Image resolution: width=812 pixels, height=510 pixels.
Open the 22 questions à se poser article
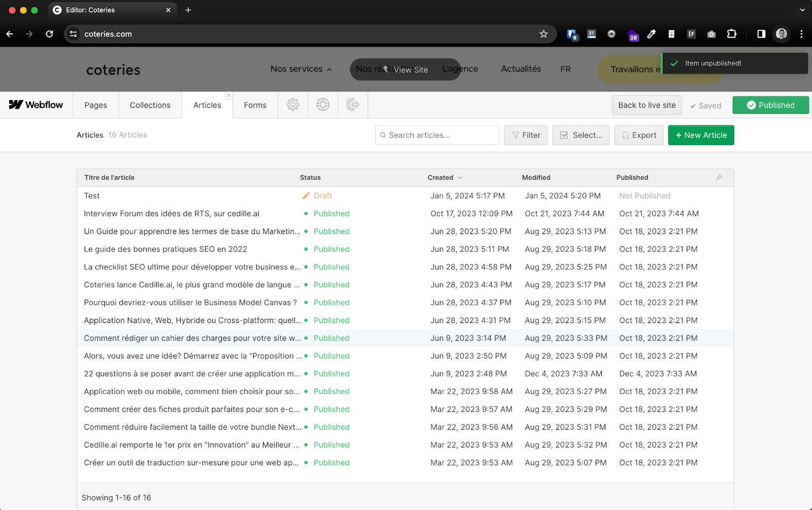192,373
